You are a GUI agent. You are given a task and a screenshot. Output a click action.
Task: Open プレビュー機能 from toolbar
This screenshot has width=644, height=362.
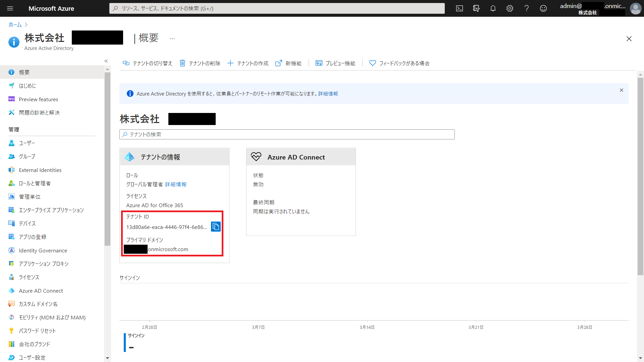[335, 63]
